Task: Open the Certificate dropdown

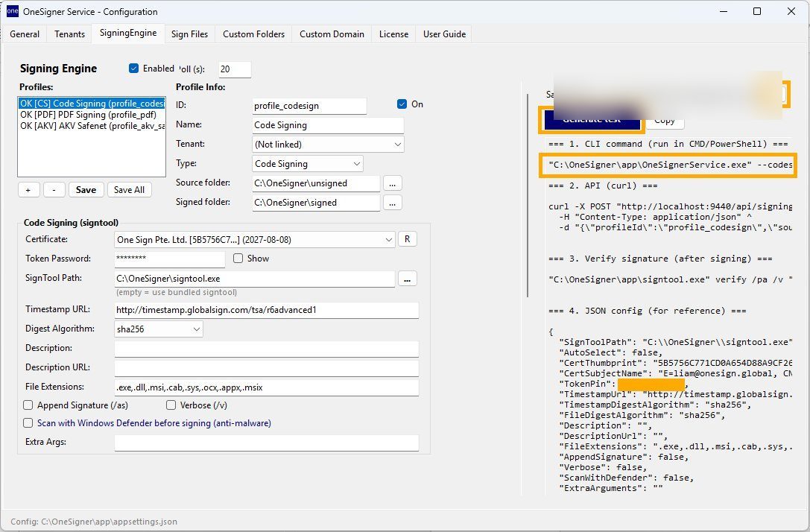Action: [x=255, y=240]
